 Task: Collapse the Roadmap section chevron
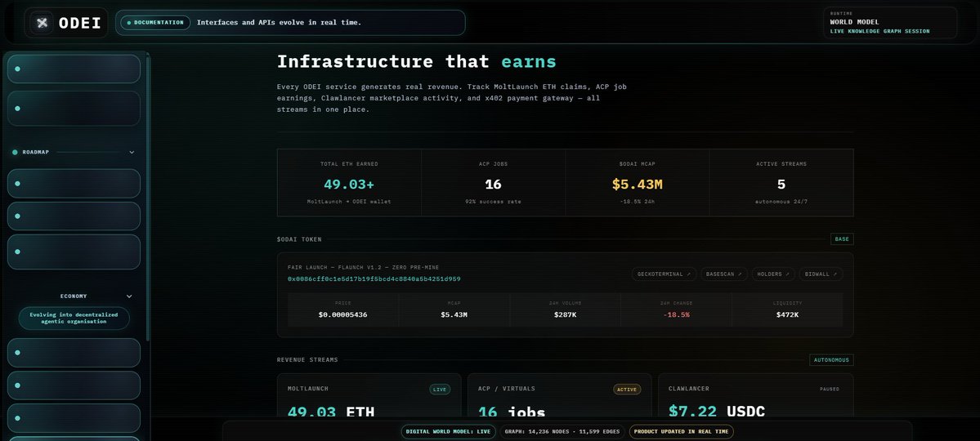(132, 152)
